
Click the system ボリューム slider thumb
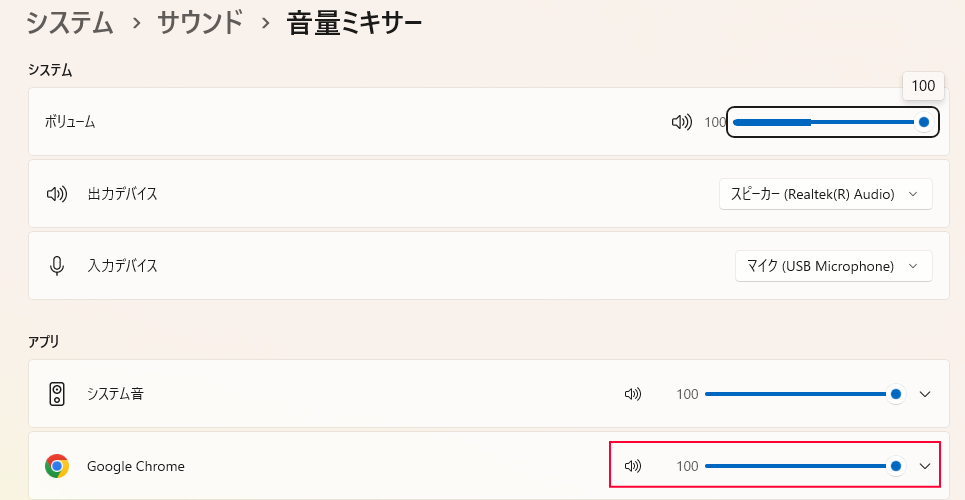(x=924, y=122)
